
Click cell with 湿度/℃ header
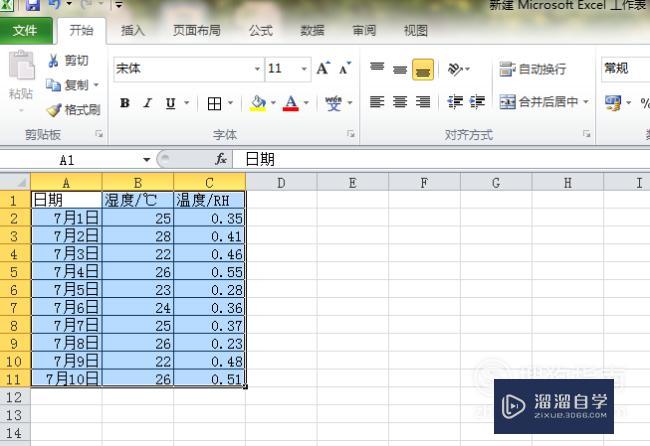138,200
